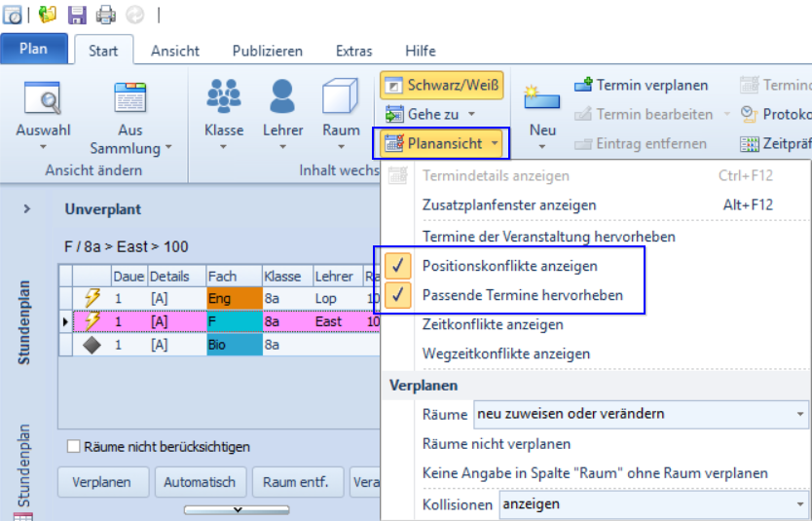Choose Keine Angabe in Spalte Raum option

(595, 473)
